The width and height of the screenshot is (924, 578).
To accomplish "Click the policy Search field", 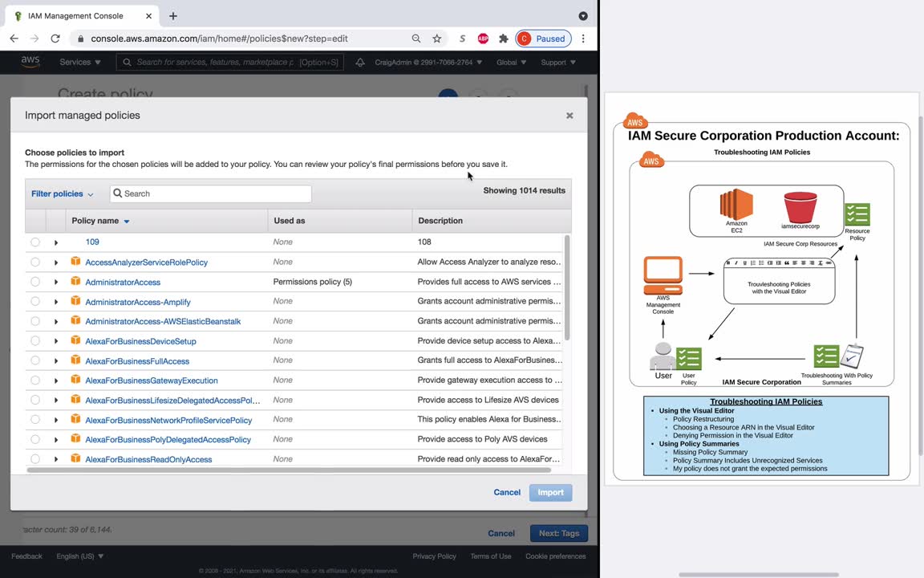I will coord(210,193).
